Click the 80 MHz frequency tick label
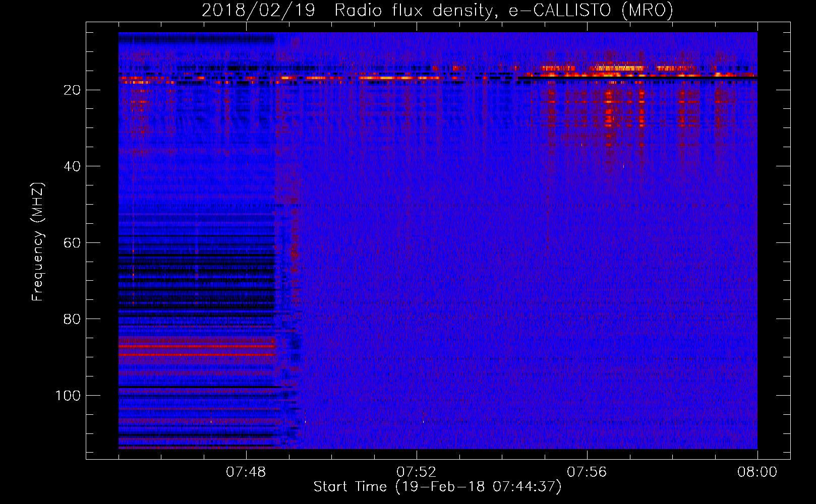 (73, 319)
